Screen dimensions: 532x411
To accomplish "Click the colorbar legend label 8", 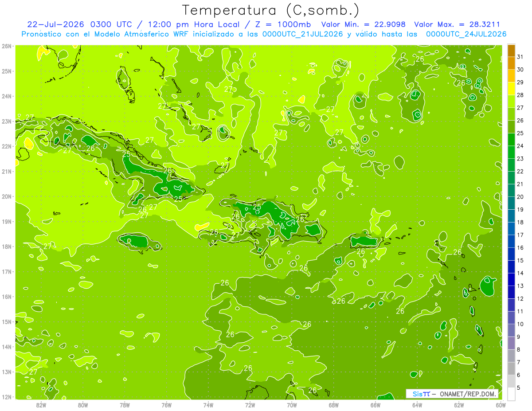I will [519, 349].
